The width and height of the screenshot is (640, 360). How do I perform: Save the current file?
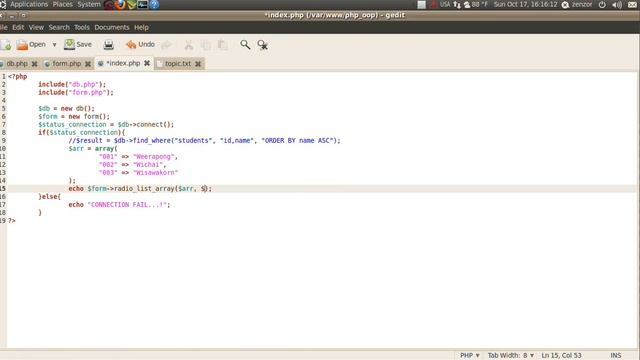click(78, 44)
